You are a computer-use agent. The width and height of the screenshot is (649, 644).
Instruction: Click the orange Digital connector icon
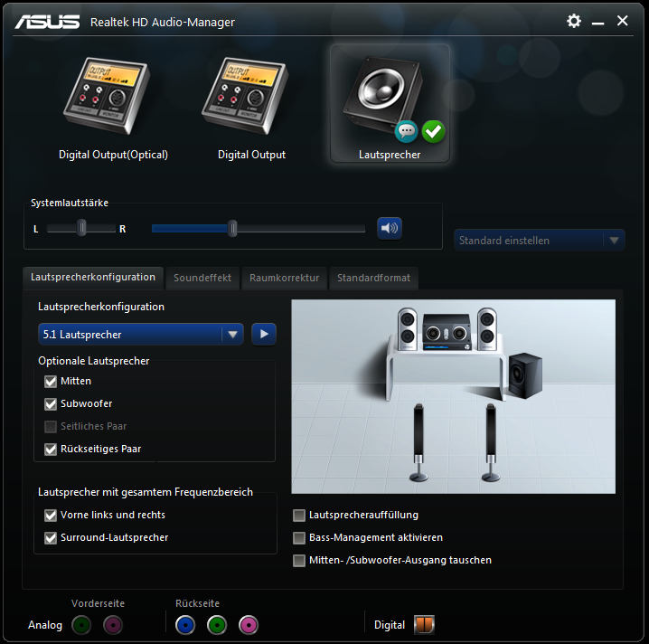(x=424, y=625)
